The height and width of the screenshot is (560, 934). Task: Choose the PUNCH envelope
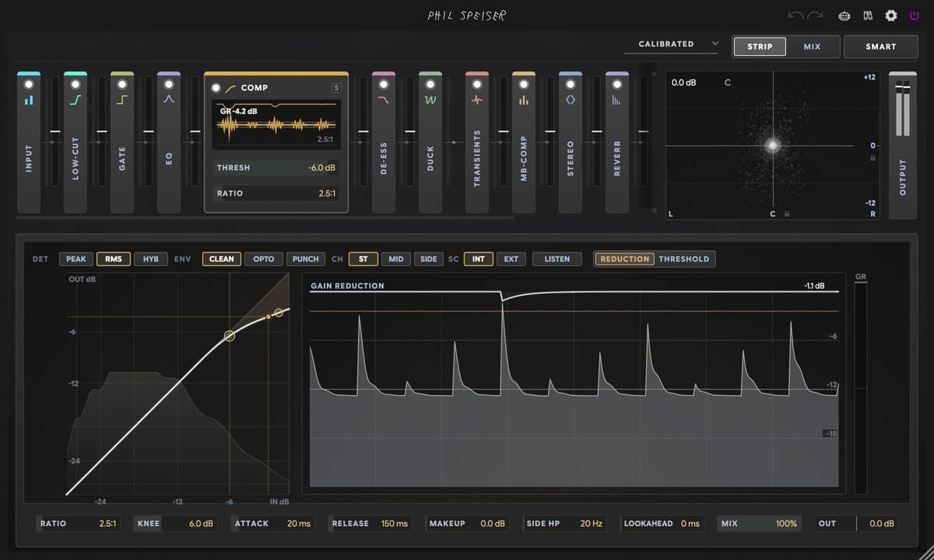tap(306, 259)
